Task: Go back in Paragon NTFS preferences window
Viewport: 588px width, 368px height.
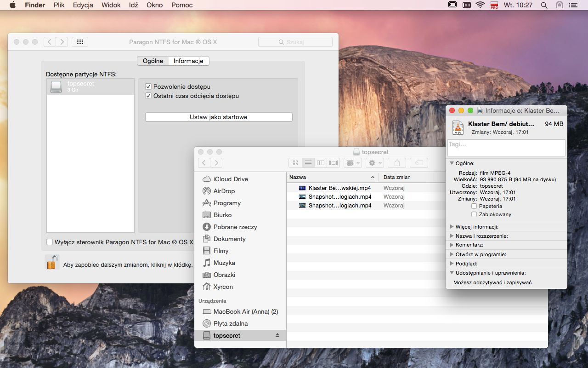Action: tap(50, 42)
